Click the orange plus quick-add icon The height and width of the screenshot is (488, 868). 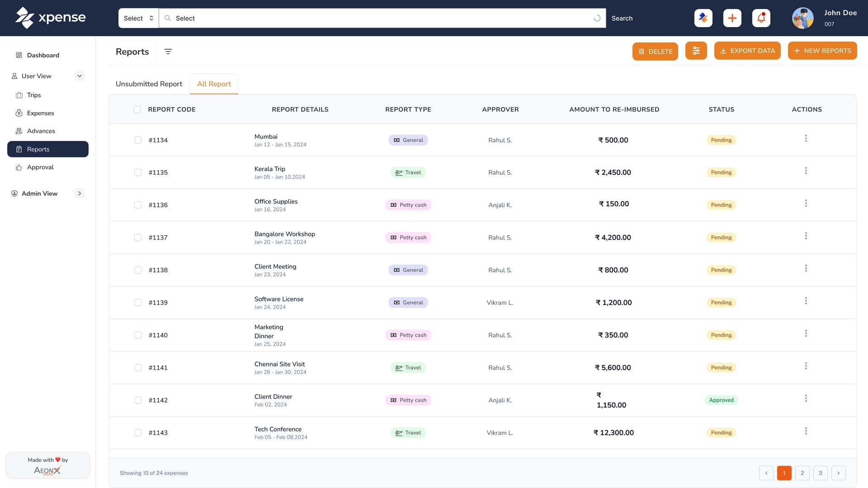[x=732, y=18]
